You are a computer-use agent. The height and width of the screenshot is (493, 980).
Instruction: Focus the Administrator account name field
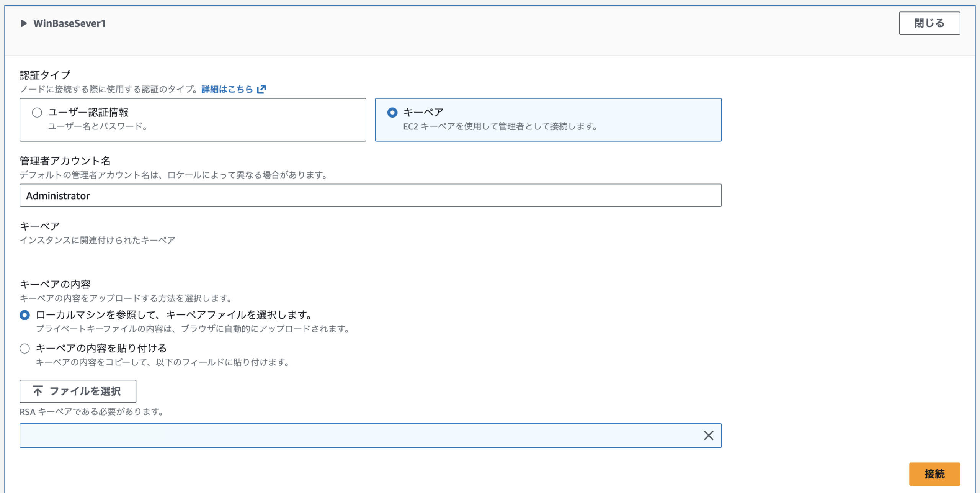pyautogui.click(x=370, y=196)
